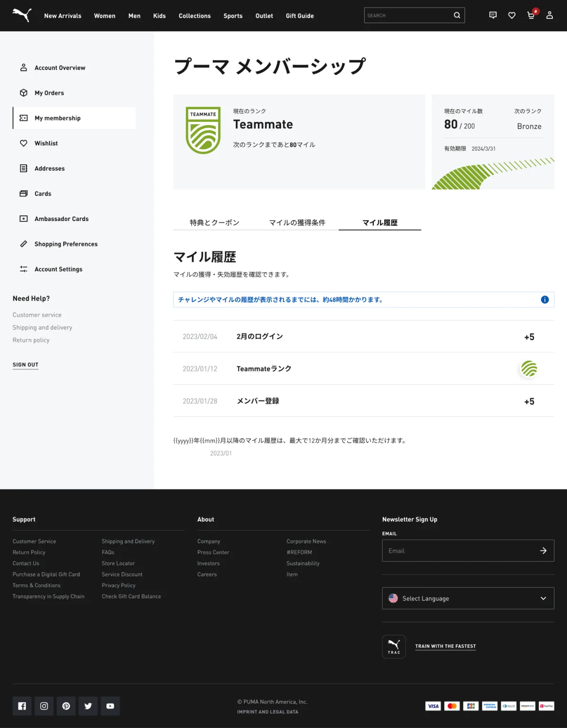This screenshot has height=728, width=567.
Task: Click the PUMA TRAC app icon
Action: [394, 646]
